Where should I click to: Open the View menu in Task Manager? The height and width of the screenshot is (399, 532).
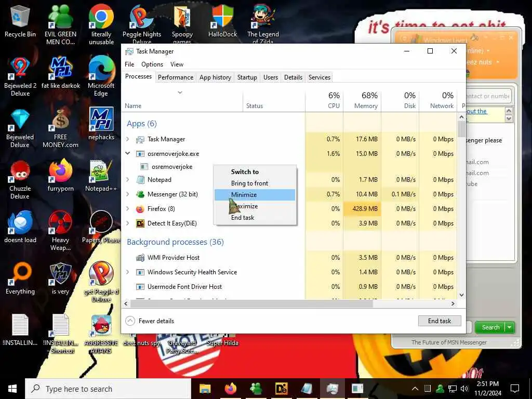[x=177, y=64]
